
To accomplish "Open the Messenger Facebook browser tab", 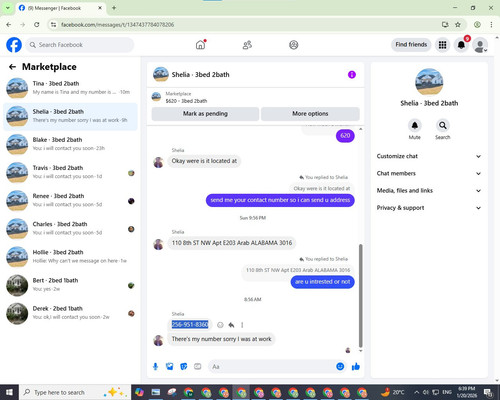I will (x=60, y=8).
